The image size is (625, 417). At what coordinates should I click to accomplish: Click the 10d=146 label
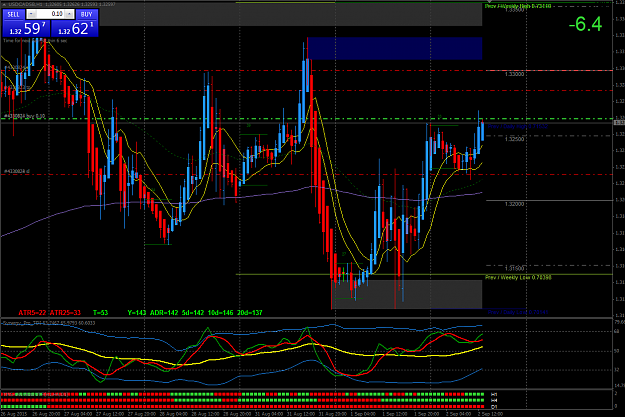[220, 313]
